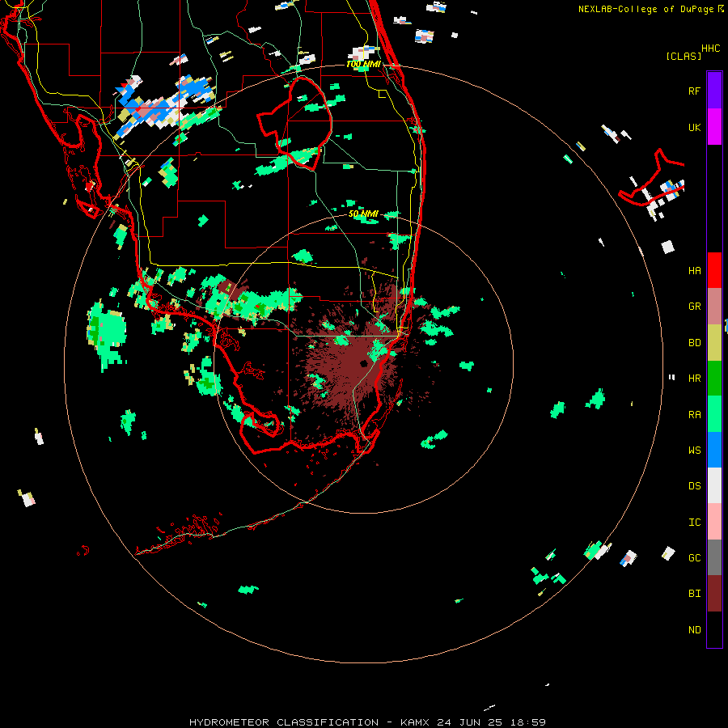Click the gray GC color swatch
Image resolution: width=728 pixels, height=728 pixels.
coord(714,557)
